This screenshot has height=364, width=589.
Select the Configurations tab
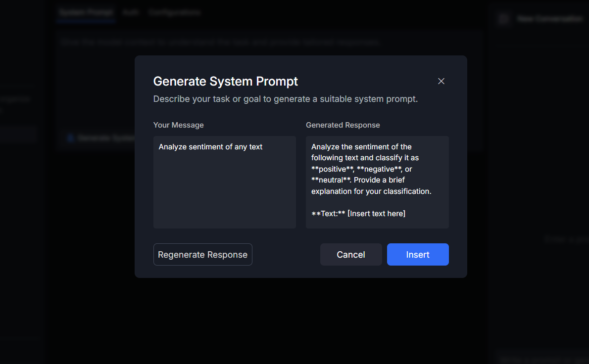coord(174,12)
